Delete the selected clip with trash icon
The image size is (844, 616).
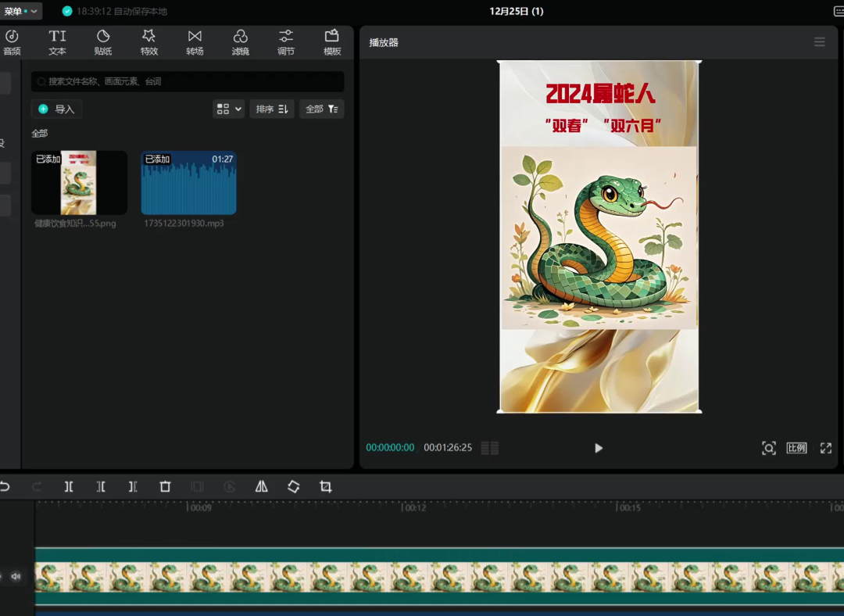[x=165, y=487]
